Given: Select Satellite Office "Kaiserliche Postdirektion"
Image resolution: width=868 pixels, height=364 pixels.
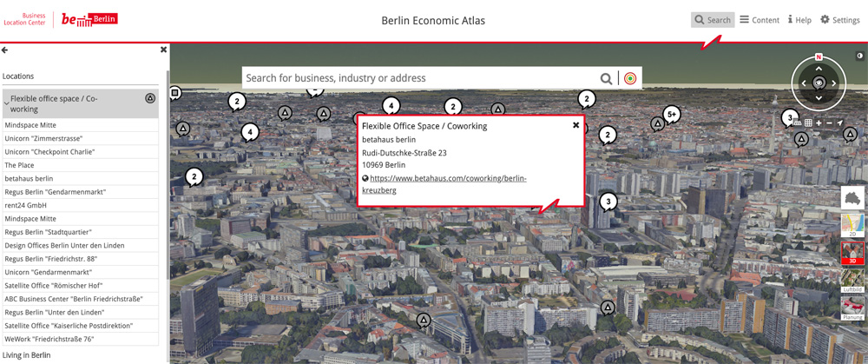Looking at the screenshot, I should 80,325.
